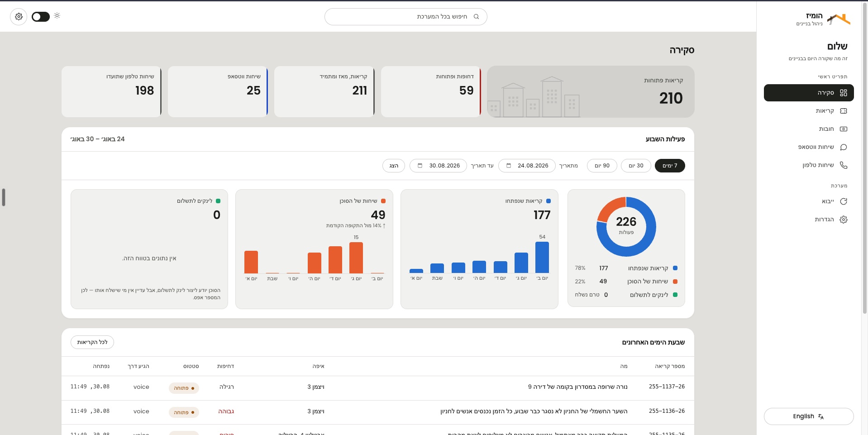868x435 pixels.
Task: Click the 'שיחות ווטסאפ' 25 summary card
Action: 218,92
